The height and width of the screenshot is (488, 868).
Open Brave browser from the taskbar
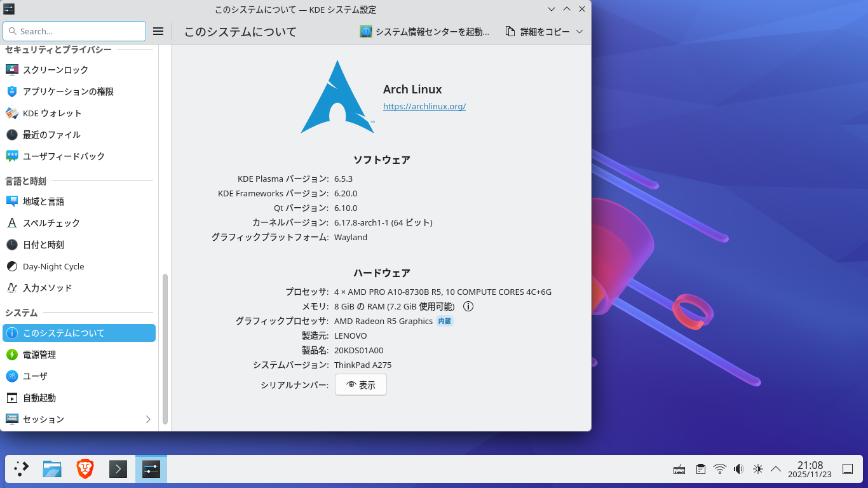[x=85, y=469]
